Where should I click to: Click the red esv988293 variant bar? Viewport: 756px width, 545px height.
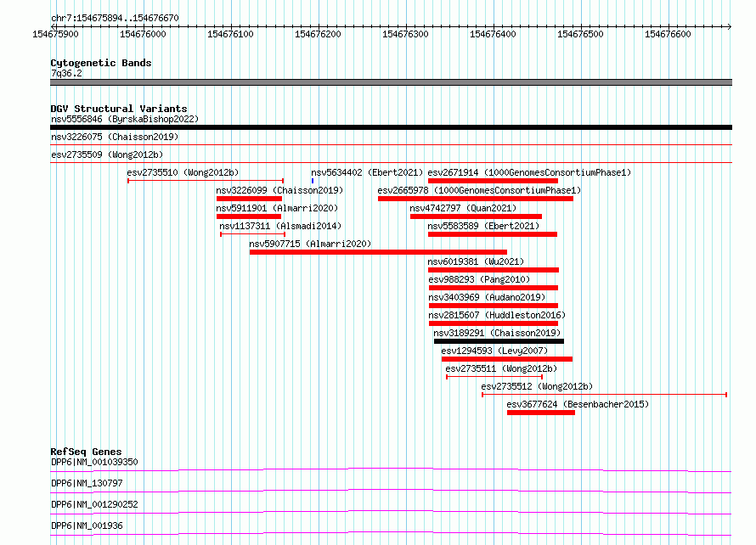[494, 288]
